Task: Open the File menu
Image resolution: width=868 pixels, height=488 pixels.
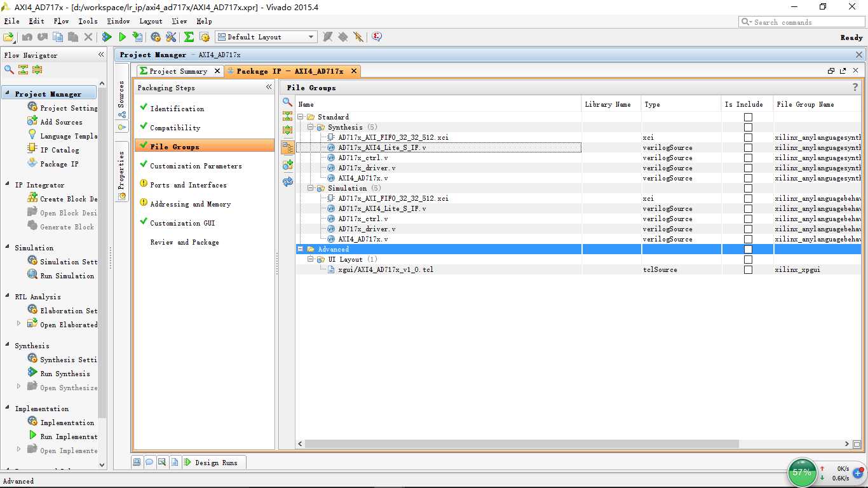Action: [x=11, y=21]
